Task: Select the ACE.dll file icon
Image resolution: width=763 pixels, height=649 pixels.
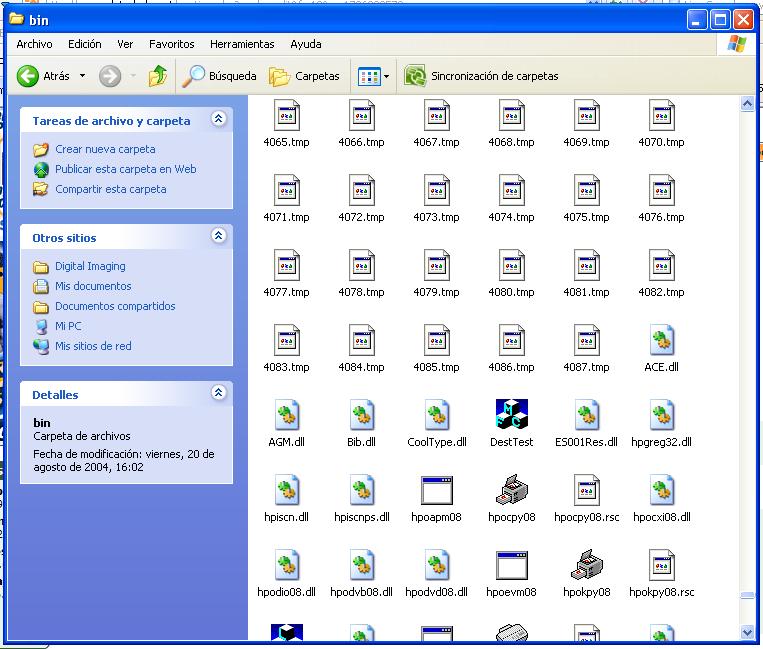Action: tap(661, 340)
